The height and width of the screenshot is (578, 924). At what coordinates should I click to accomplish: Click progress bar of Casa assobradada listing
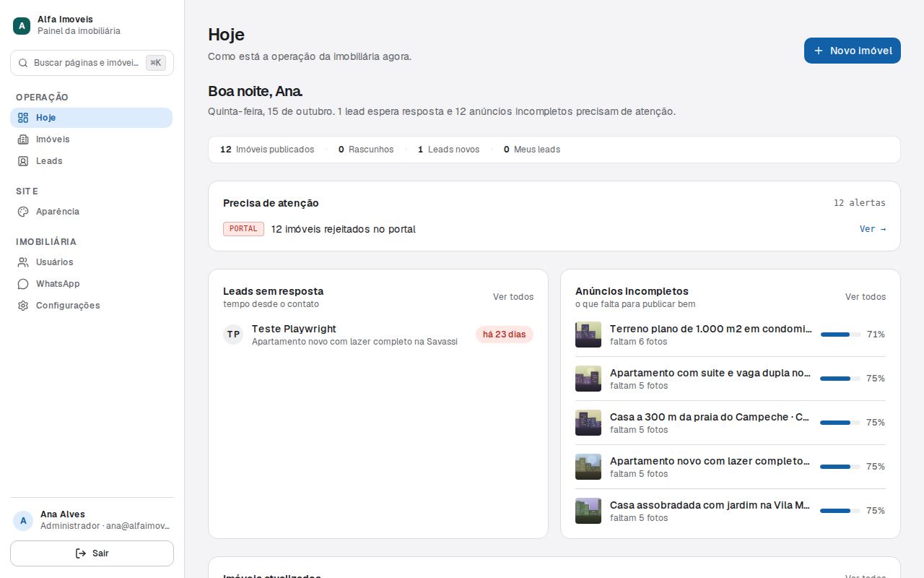(x=840, y=511)
